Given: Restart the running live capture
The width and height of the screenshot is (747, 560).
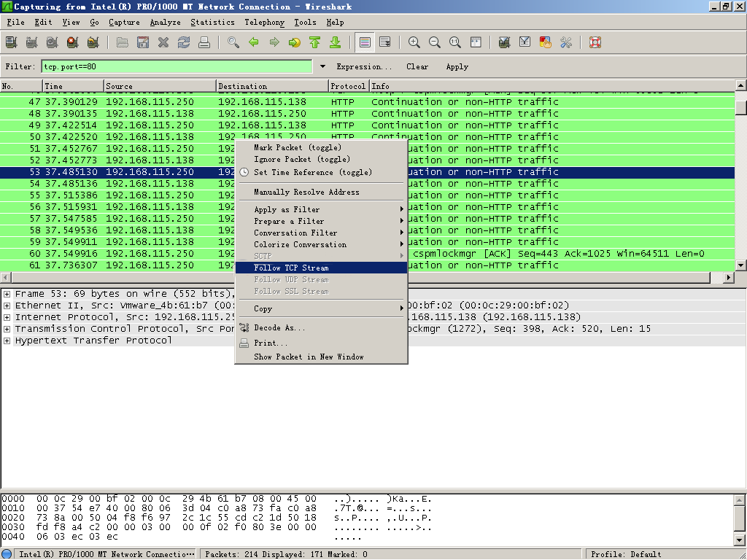Looking at the screenshot, I should point(93,42).
